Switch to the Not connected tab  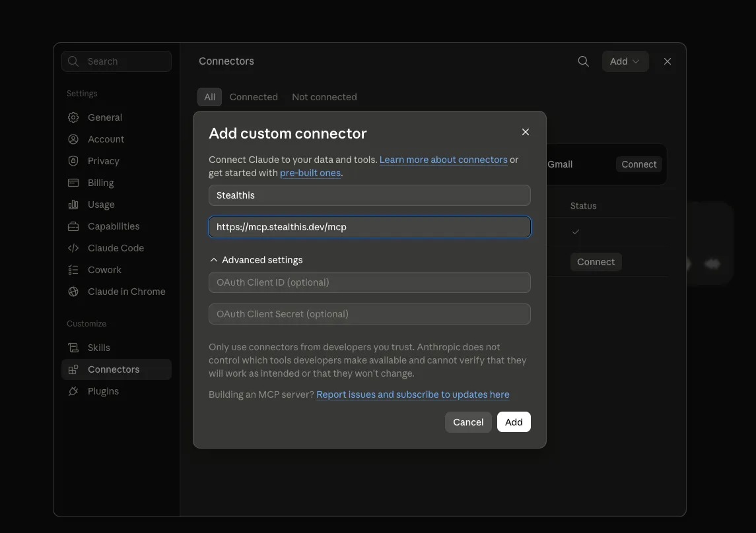tap(324, 97)
